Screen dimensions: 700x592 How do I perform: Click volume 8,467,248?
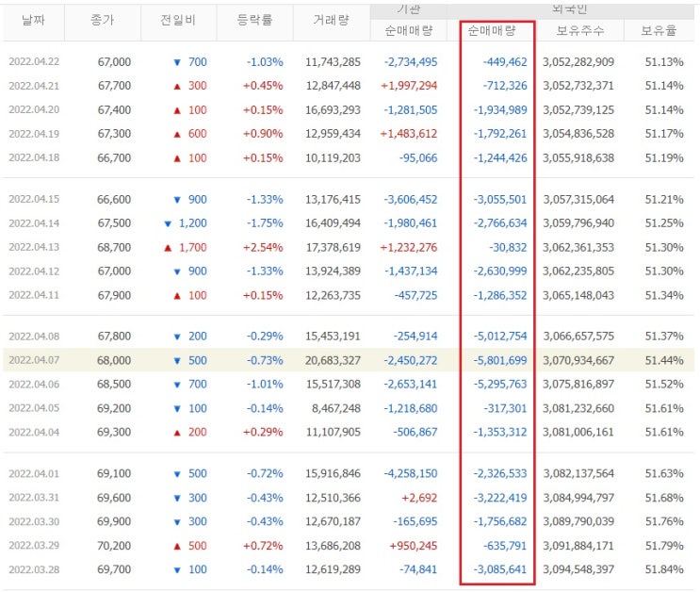pos(336,408)
